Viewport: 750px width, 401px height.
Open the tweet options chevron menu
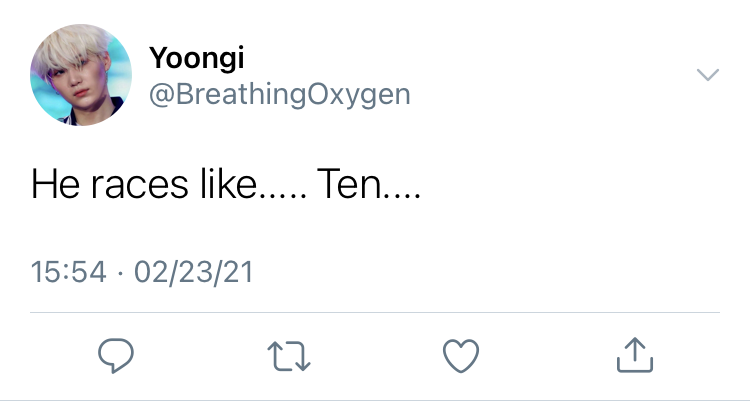point(708,75)
